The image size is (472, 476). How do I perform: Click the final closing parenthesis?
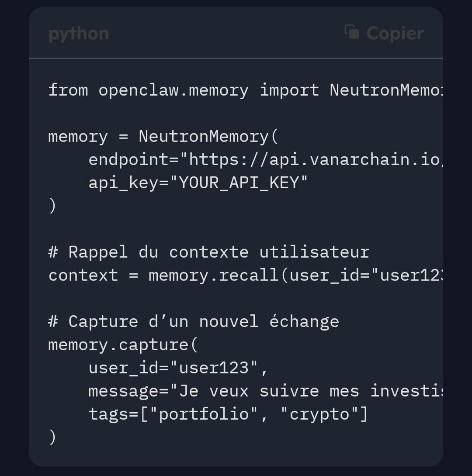click(52, 437)
